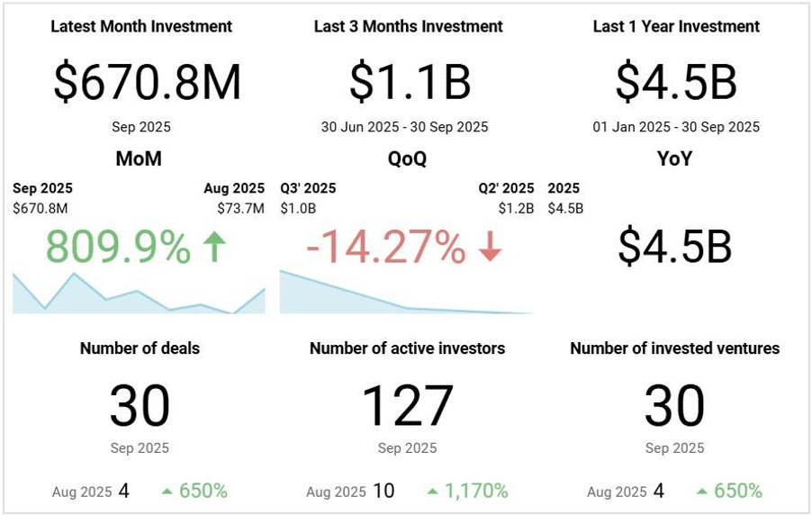Click the 809.9% MoM percentage

(x=118, y=248)
